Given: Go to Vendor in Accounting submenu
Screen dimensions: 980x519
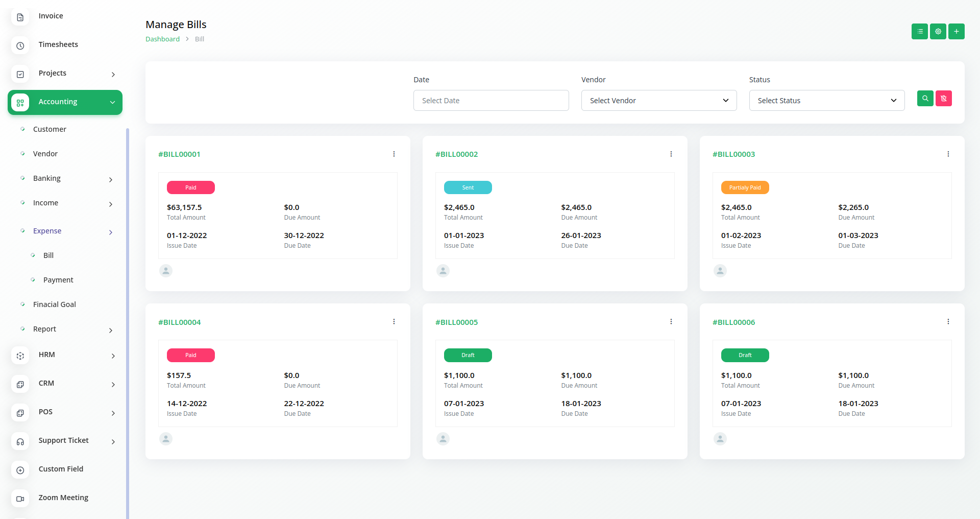Looking at the screenshot, I should click(x=45, y=154).
